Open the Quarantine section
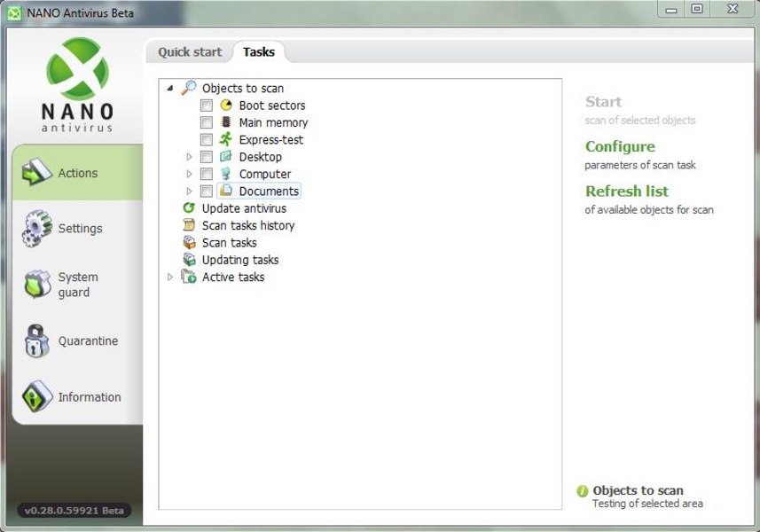The image size is (760, 532). click(x=77, y=341)
